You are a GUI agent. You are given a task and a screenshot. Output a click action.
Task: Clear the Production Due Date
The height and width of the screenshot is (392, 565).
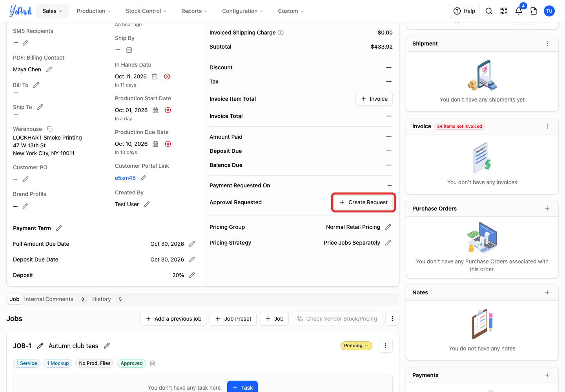click(x=168, y=144)
